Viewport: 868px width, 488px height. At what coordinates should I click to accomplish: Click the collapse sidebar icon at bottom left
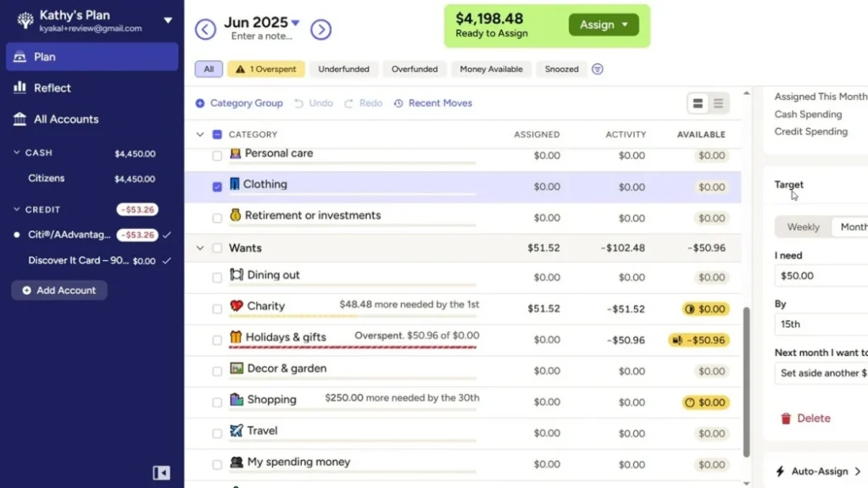tap(161, 473)
